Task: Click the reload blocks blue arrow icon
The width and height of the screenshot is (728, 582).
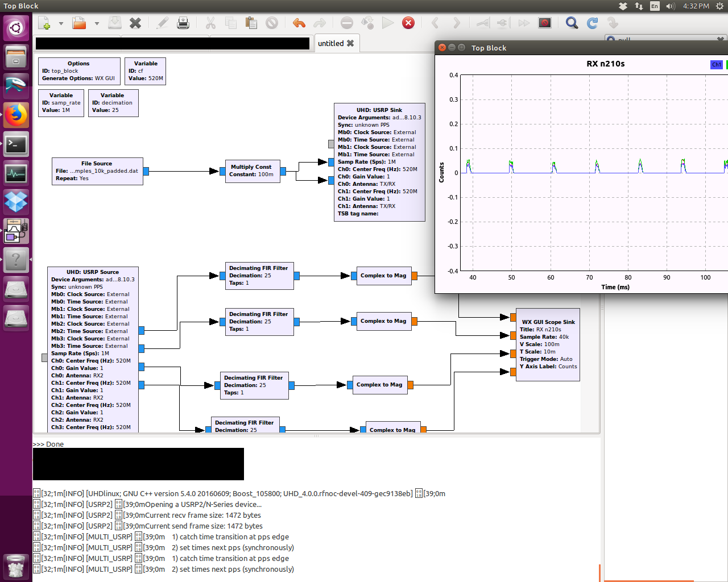Action: point(592,23)
